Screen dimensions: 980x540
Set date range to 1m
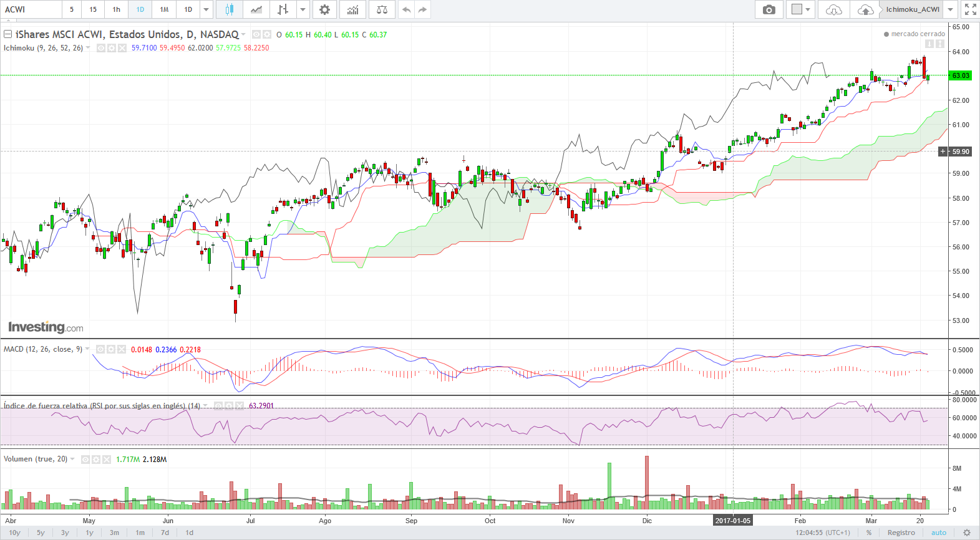140,533
